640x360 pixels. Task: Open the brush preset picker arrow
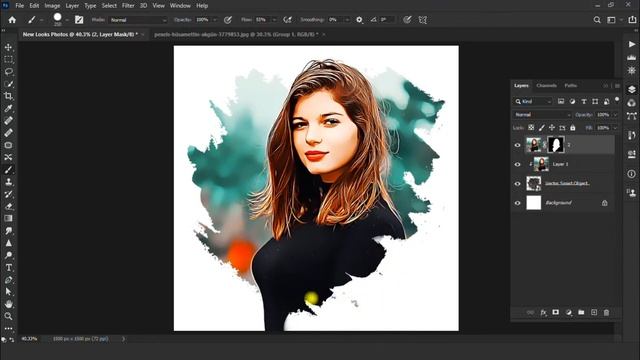pos(67,20)
